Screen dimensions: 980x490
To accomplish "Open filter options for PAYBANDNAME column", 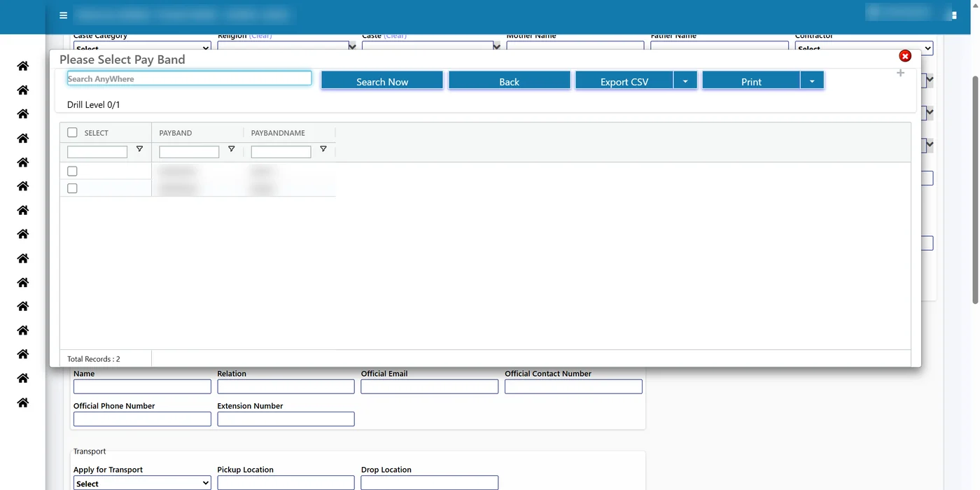I will click(x=323, y=149).
